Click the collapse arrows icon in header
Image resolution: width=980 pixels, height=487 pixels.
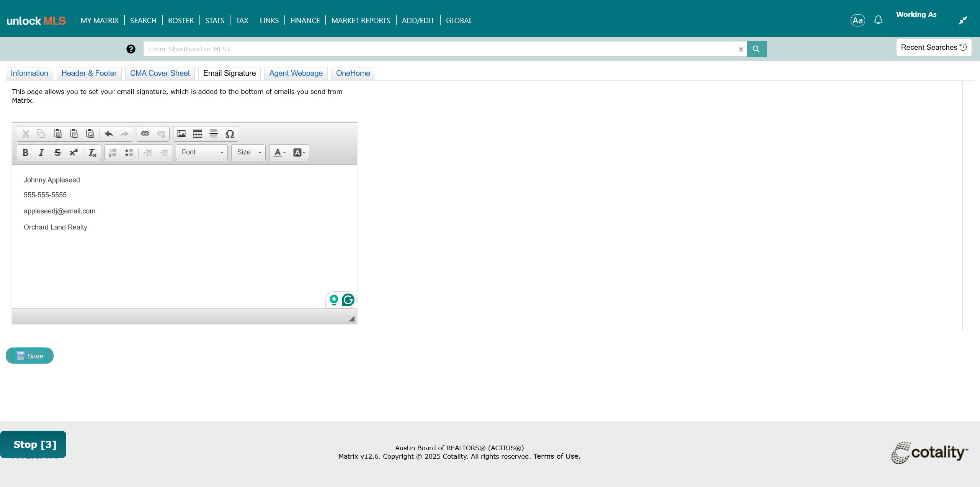963,20
